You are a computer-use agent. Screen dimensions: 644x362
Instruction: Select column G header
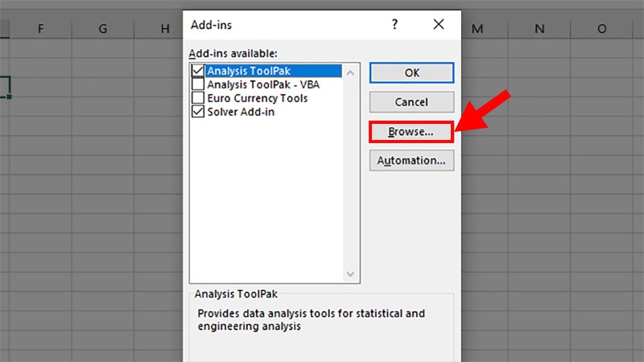click(103, 29)
